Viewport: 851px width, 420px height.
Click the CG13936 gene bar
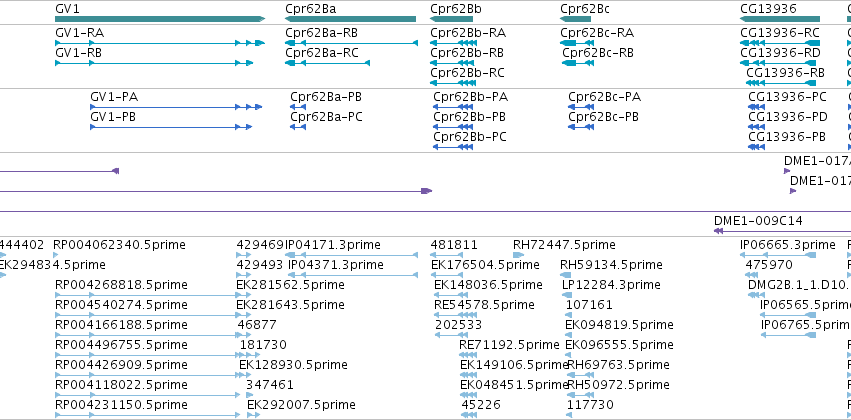click(780, 19)
